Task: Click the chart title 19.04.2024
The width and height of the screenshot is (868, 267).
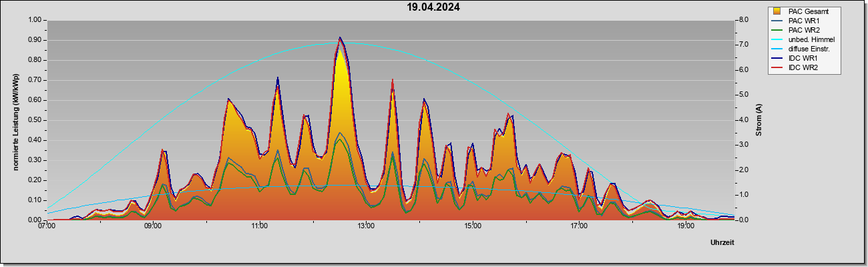Action: click(433, 7)
